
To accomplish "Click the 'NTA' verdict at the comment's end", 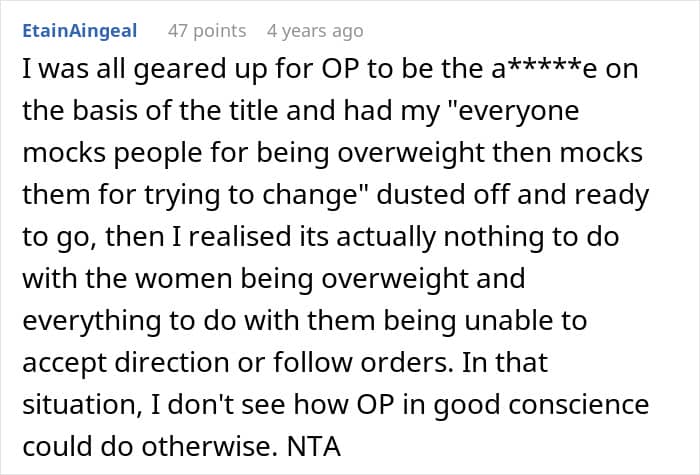I will coord(314,446).
